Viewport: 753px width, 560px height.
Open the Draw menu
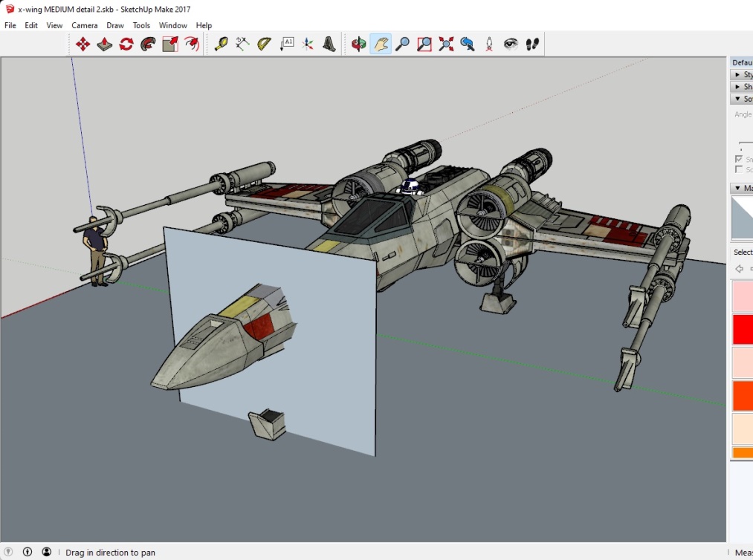pyautogui.click(x=115, y=25)
